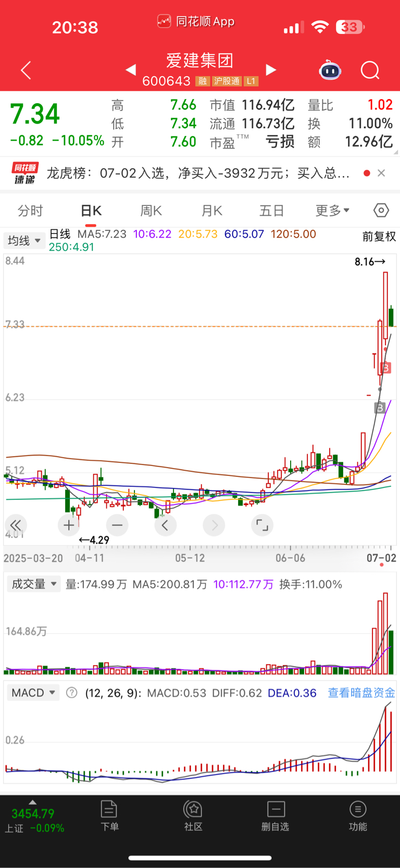Screen dimensions: 400x868
Task: Tap the 下单 order icon
Action: click(x=109, y=816)
